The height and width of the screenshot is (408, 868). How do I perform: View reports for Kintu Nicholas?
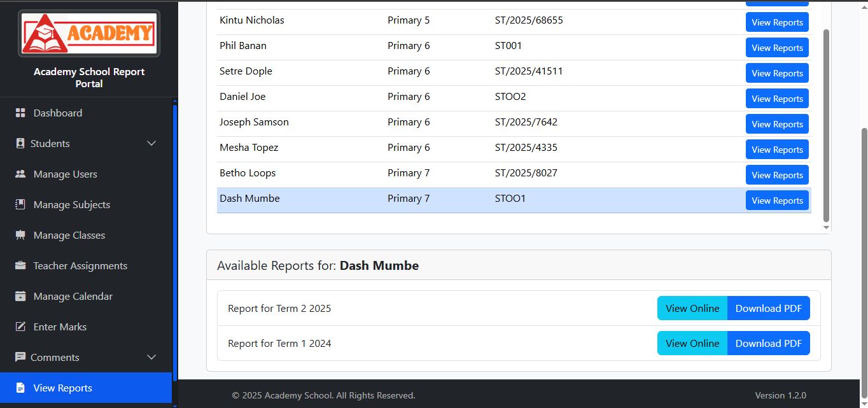pos(777,22)
